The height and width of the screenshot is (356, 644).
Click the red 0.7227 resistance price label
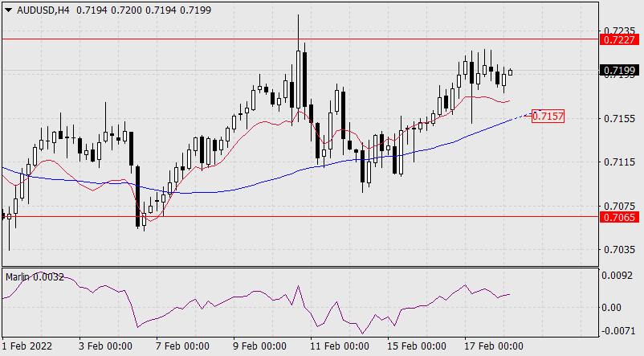[619, 40]
